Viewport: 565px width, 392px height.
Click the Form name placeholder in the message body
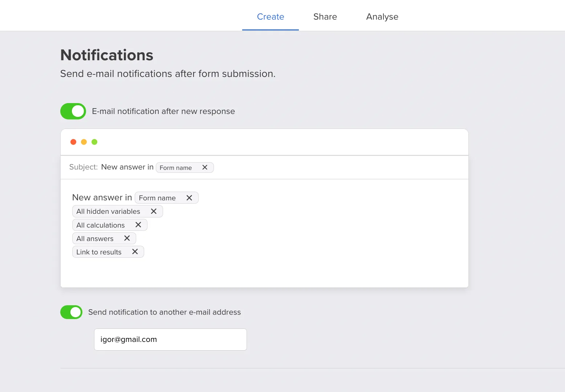(x=157, y=198)
